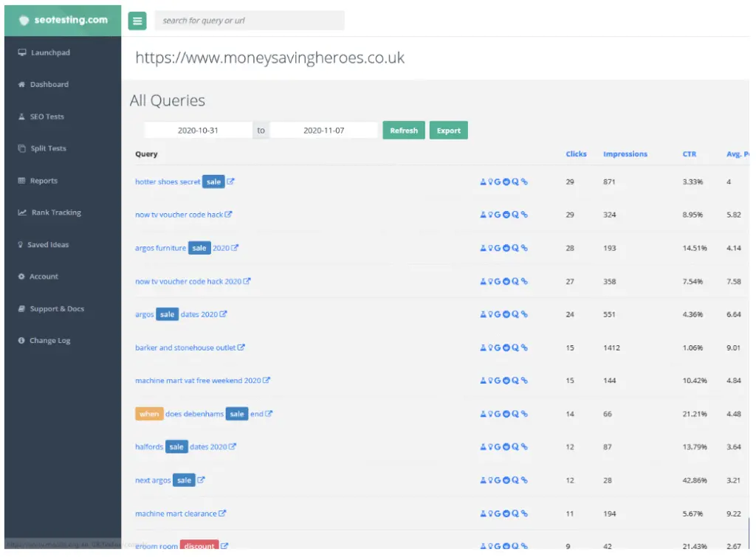Click chain link icon for barker and stonehouse outlet
Viewport: 756px width, 557px height.
click(x=525, y=347)
